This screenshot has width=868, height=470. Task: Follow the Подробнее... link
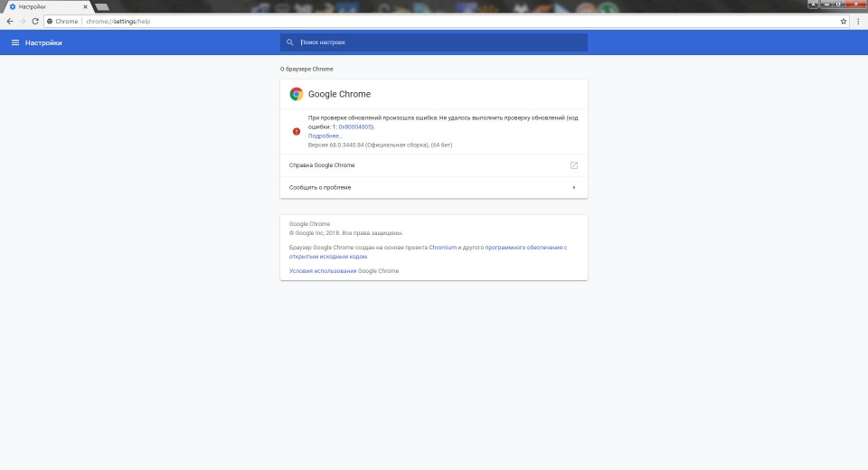pyautogui.click(x=325, y=136)
